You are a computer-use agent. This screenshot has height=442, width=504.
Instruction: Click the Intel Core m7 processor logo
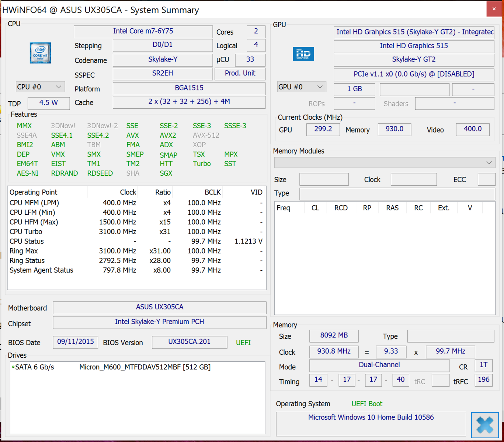pyautogui.click(x=40, y=53)
